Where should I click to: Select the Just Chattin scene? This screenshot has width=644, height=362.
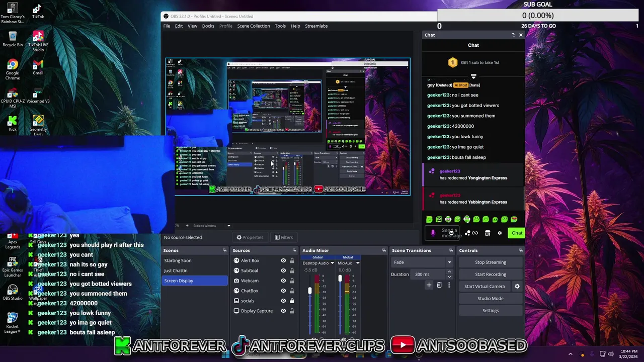pos(195,270)
